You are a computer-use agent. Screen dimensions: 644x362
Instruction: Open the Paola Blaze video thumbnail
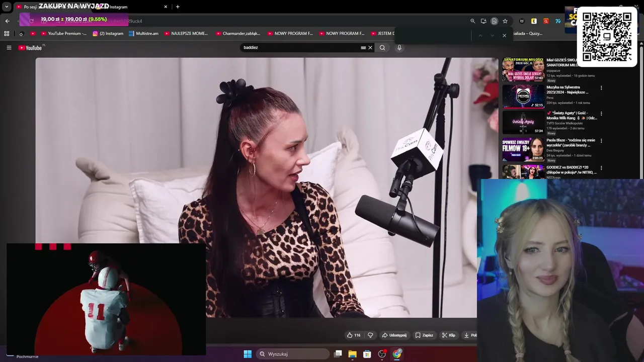tap(523, 149)
